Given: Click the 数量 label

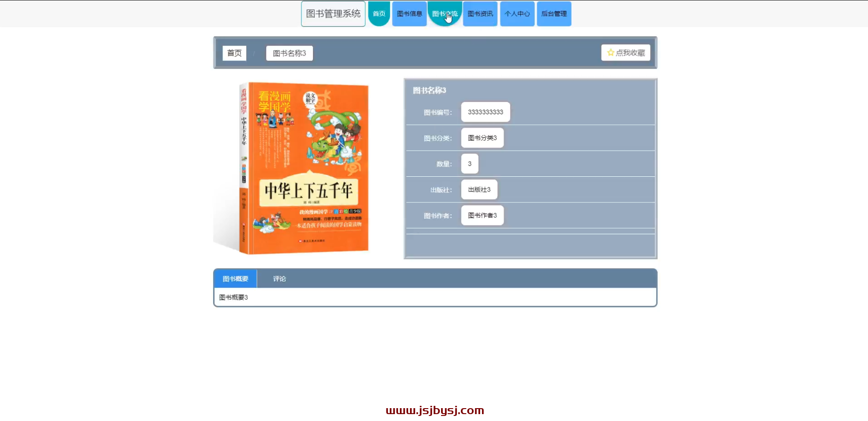Looking at the screenshot, I should pos(444,164).
